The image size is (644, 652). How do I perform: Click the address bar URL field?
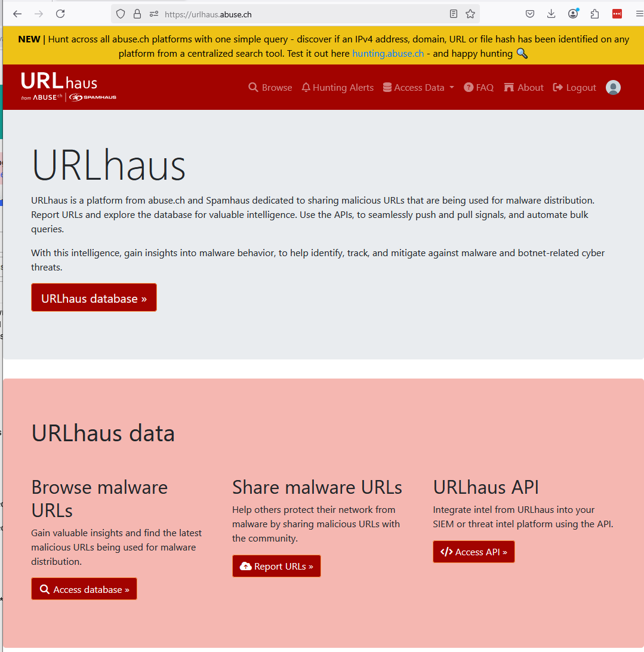(295, 14)
